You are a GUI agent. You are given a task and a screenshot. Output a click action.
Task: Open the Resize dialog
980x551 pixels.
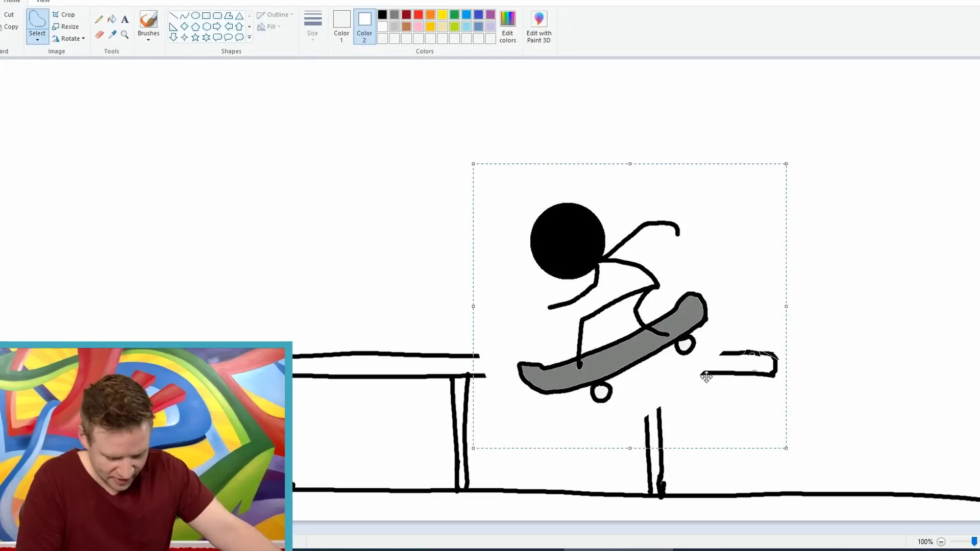click(65, 27)
